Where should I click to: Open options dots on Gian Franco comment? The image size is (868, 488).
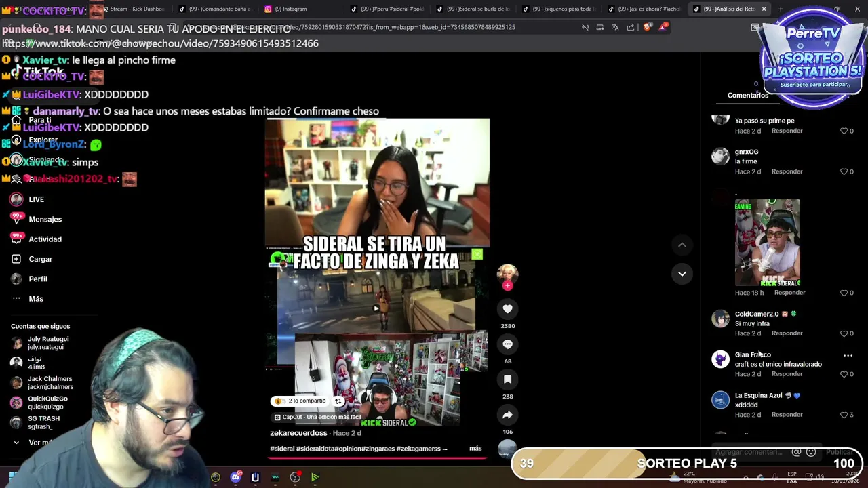(x=848, y=355)
